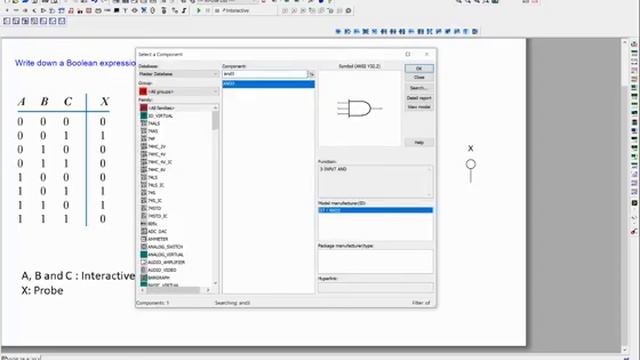Screen dimensions: 640x360
Task: Select ANALOG_VIRTUAL family
Action: [165, 255]
